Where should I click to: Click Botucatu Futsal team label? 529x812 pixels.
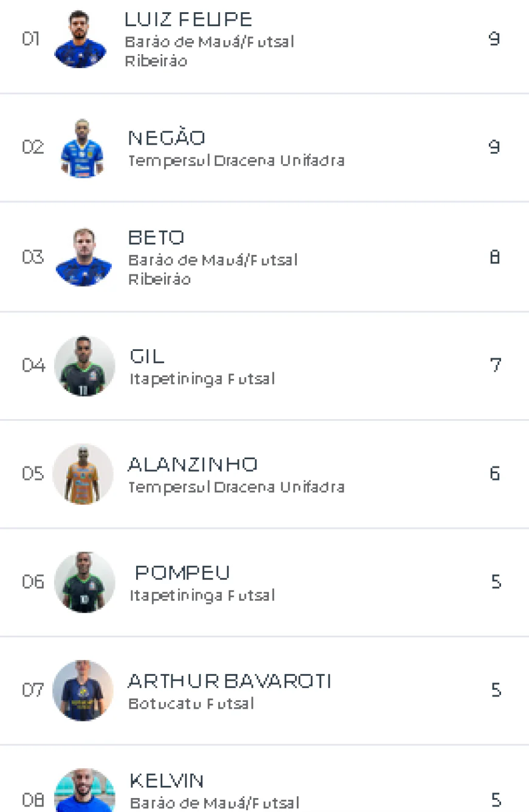191,704
